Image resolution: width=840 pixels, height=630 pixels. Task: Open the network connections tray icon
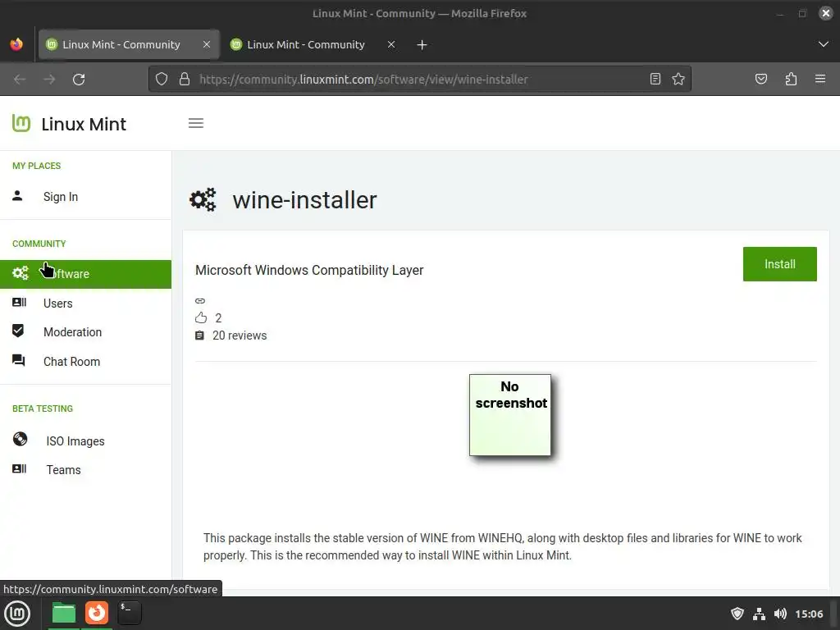pyautogui.click(x=759, y=614)
